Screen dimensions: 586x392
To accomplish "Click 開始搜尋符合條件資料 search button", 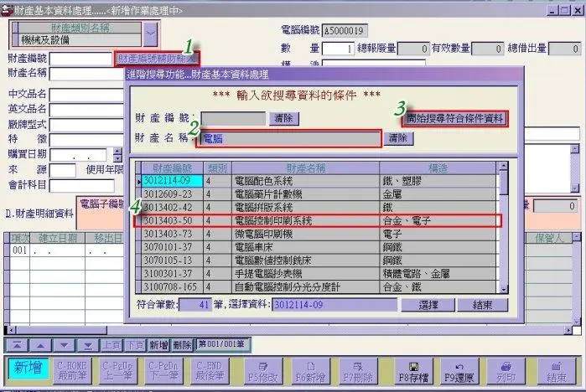I will coord(455,119).
